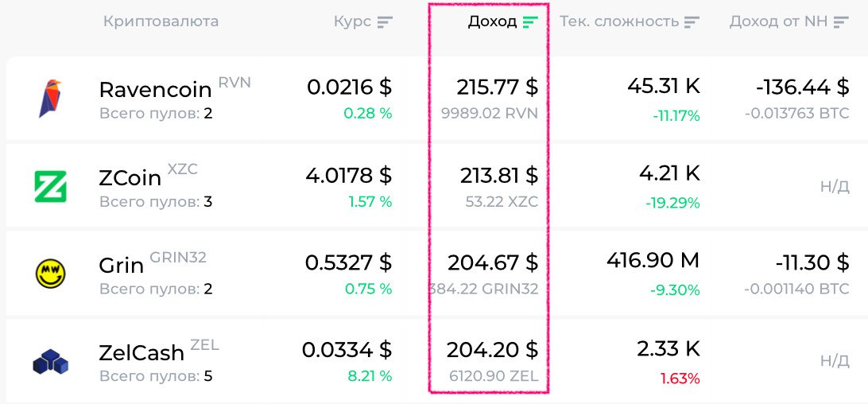Select the Тек. сложность column header
The width and height of the screenshot is (868, 404).
(x=619, y=21)
